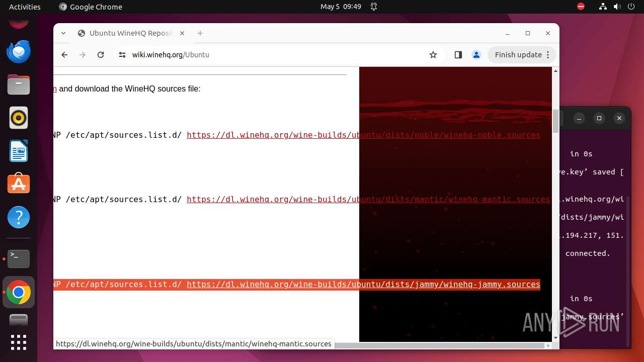Open network status icon in top bar
This screenshot has width=644, height=362.
(603, 7)
